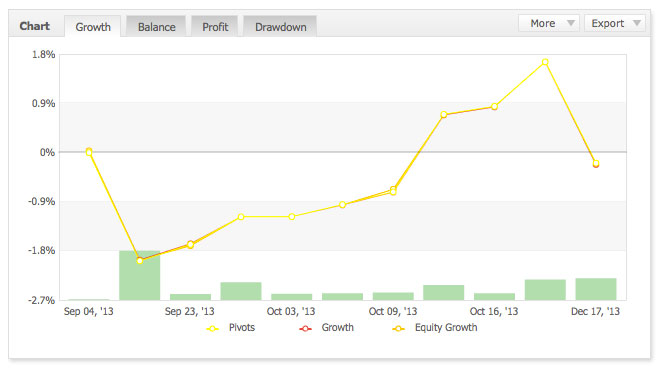Select the lowest data point near -1.8%
Viewport: 660px width, 370px height.
click(x=140, y=261)
